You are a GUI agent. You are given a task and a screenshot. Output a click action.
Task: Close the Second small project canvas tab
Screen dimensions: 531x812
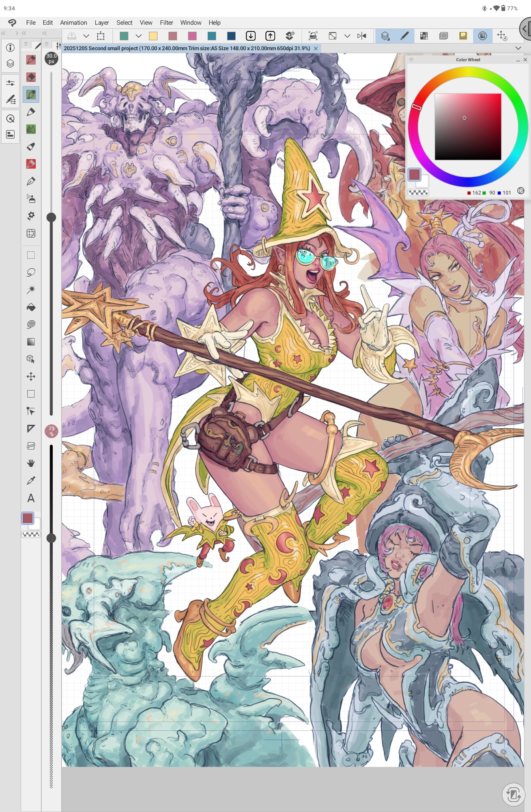tap(316, 48)
